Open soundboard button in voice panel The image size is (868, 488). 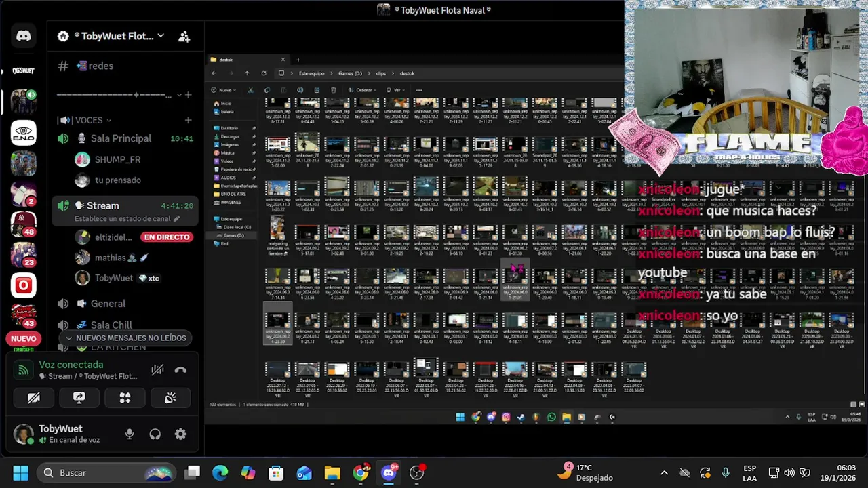tap(170, 398)
